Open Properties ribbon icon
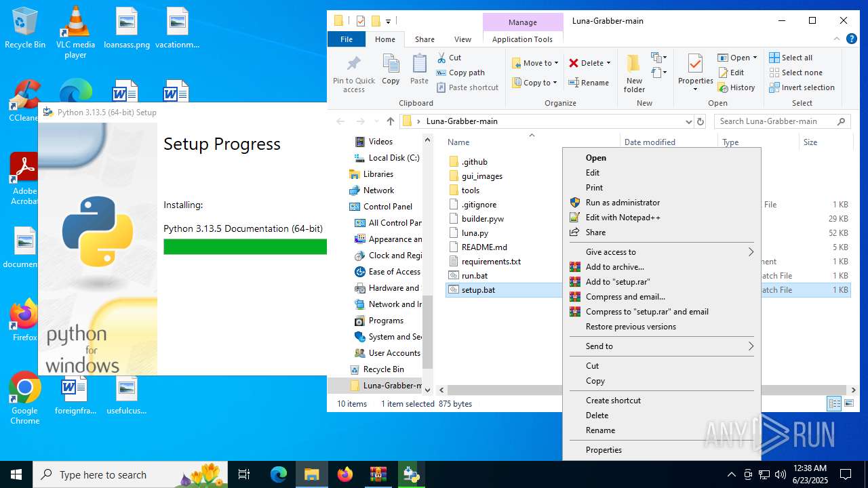 click(695, 64)
